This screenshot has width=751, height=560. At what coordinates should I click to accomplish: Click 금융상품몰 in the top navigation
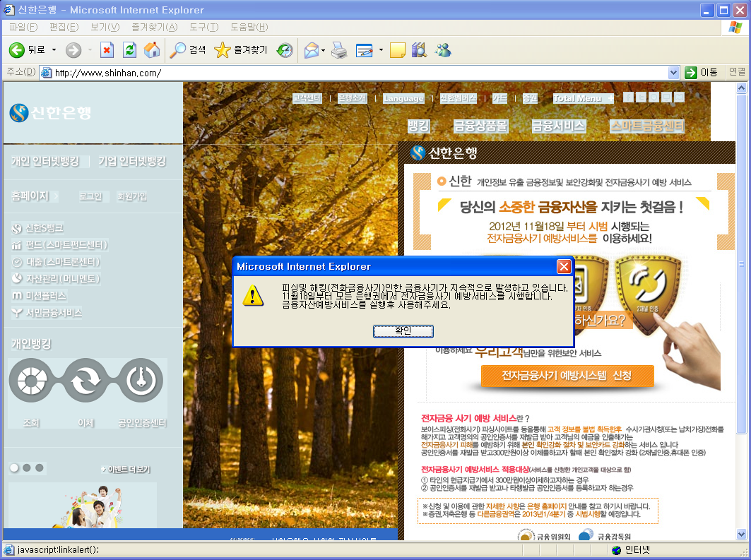480,126
